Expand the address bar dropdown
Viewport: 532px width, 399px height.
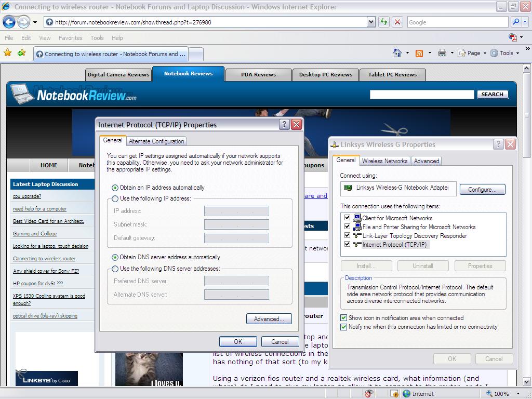point(371,22)
